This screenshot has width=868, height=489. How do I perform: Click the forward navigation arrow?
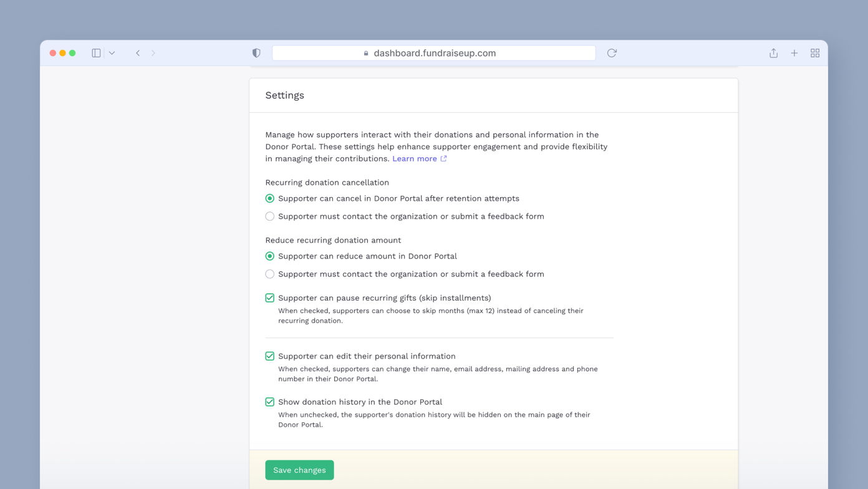pos(153,53)
